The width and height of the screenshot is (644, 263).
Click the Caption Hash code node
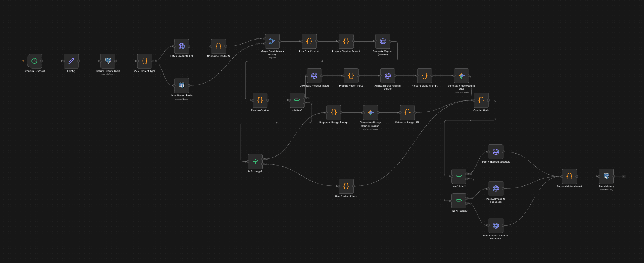(x=481, y=100)
